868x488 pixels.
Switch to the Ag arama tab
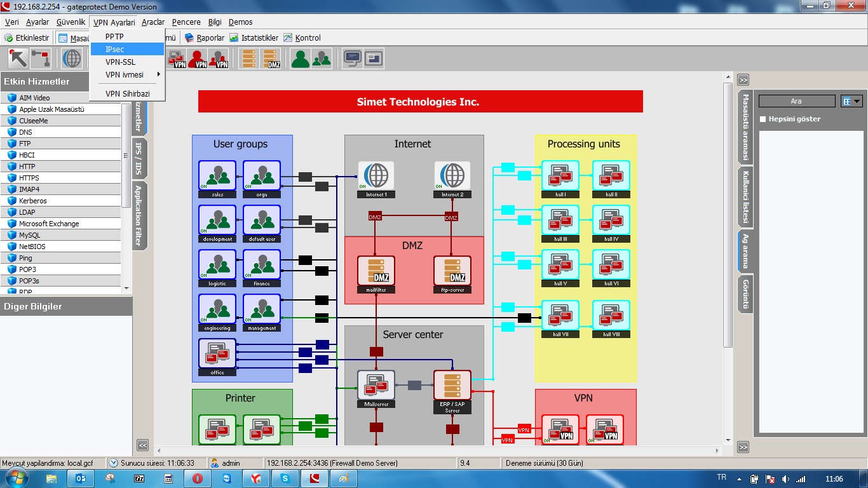pos(744,251)
